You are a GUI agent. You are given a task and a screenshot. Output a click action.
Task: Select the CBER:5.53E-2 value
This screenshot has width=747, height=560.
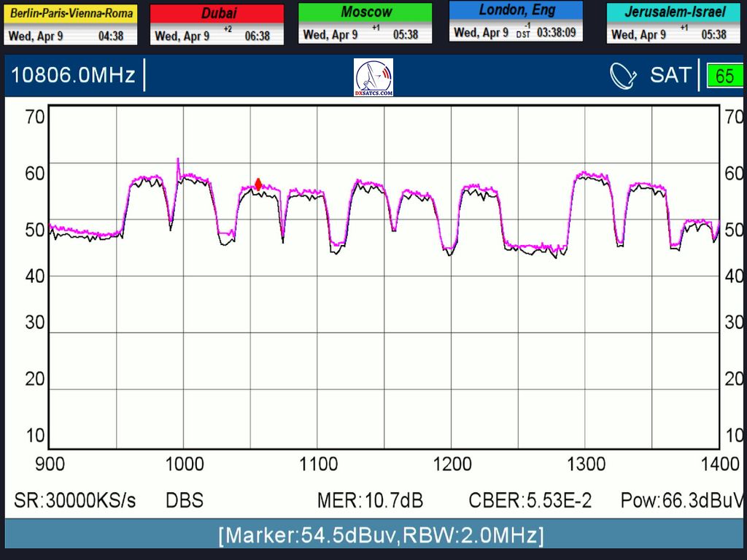click(530, 501)
